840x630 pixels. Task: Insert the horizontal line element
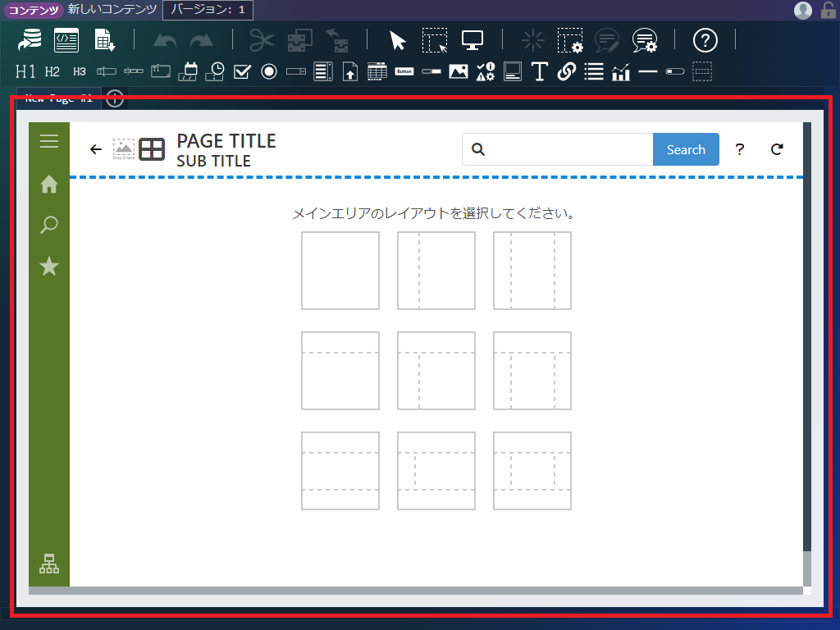click(x=648, y=71)
